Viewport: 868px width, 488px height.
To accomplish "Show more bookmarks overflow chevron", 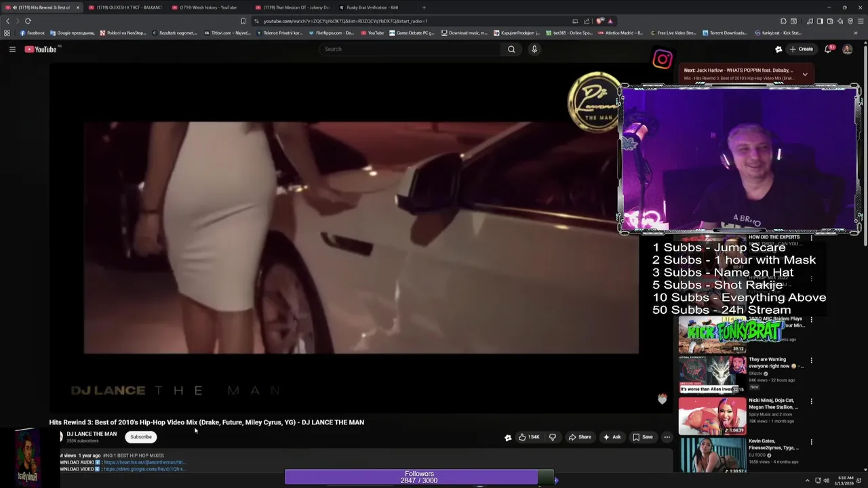I will pyautogui.click(x=856, y=33).
